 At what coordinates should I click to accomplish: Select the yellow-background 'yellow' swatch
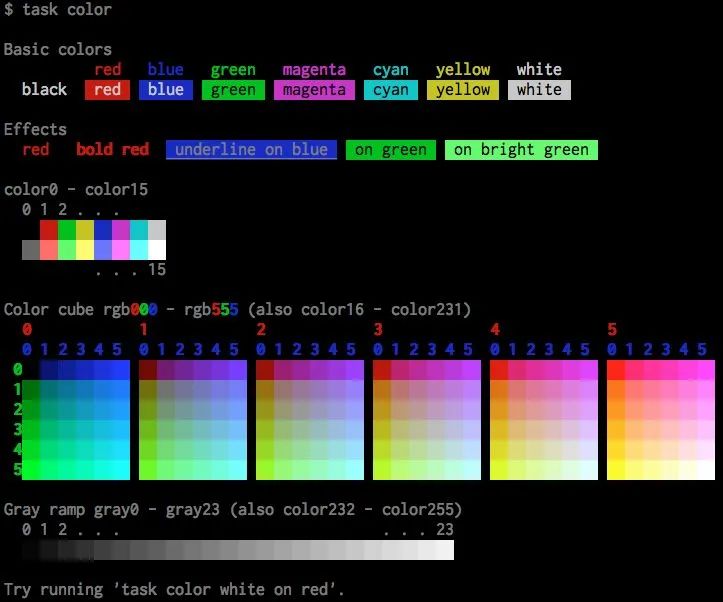coord(462,90)
